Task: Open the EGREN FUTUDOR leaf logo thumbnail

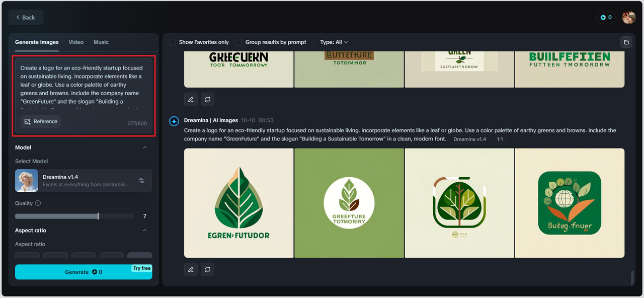Action: (x=238, y=203)
